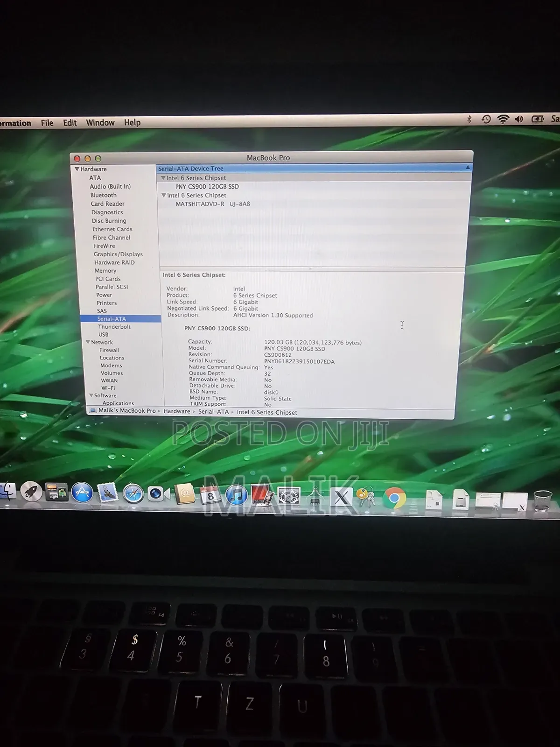Open the Edit menu
The width and height of the screenshot is (560, 747).
[x=70, y=123]
